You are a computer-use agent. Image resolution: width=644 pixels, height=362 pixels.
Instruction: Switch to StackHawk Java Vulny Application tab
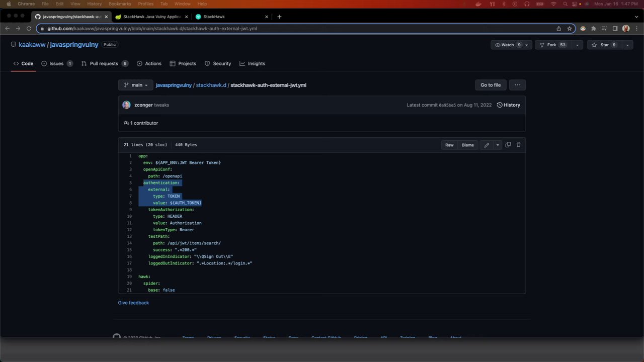(151, 17)
